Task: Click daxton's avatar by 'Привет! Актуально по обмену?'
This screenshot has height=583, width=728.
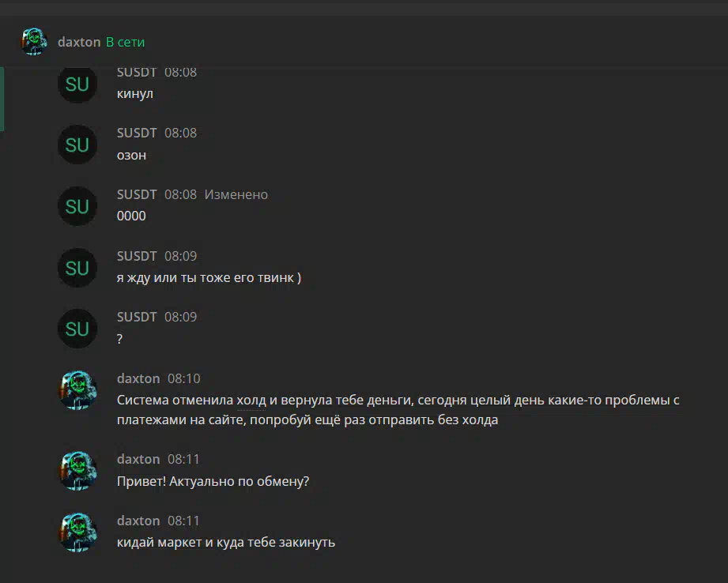Action: click(77, 471)
